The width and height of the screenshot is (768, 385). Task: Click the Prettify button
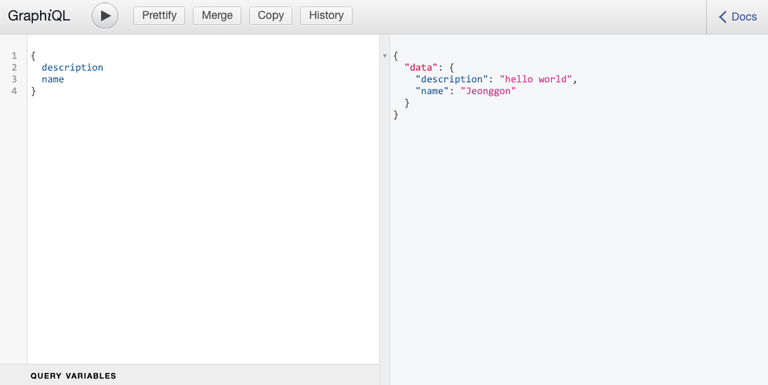(x=159, y=16)
